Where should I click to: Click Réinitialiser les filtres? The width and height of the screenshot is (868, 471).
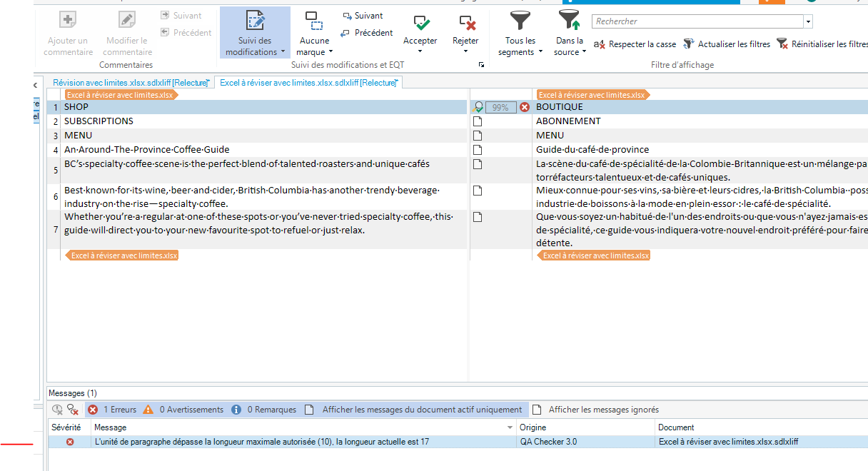822,44
